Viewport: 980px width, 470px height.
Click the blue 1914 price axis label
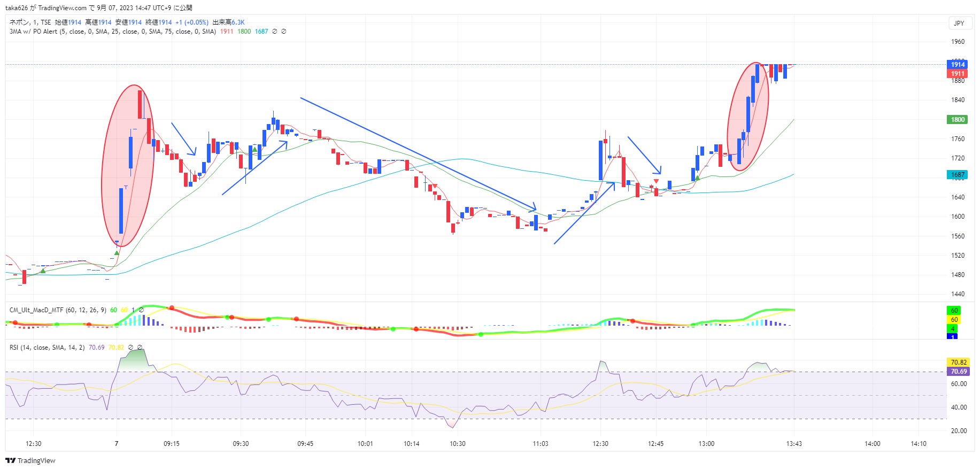[957, 65]
